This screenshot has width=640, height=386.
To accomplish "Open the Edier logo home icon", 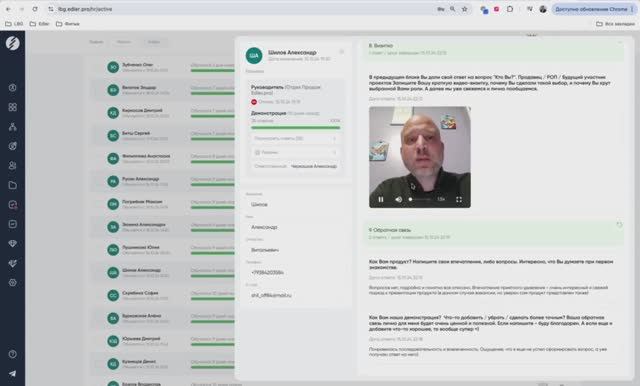I will [x=13, y=43].
